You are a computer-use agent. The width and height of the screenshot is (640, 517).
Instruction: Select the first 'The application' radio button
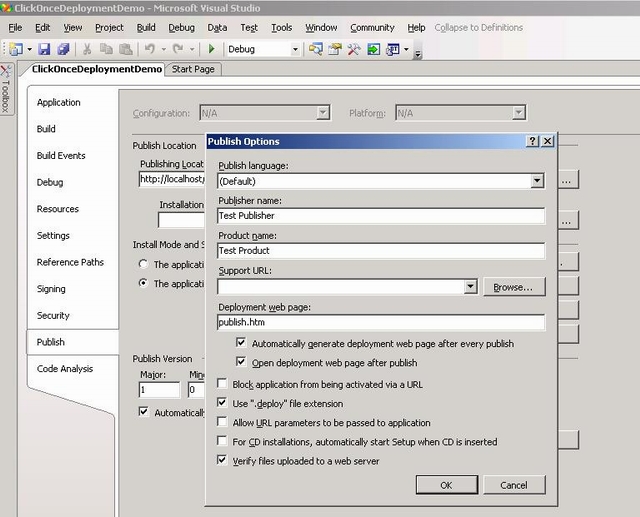coord(143,264)
